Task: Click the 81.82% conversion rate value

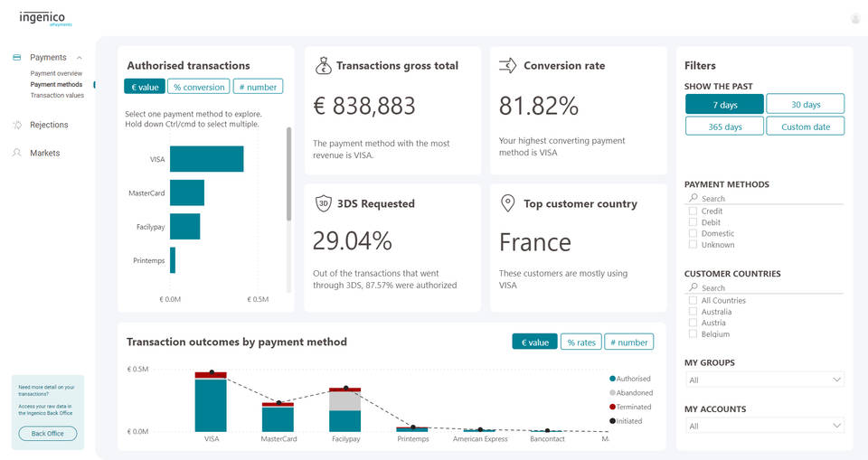Action: coord(539,106)
